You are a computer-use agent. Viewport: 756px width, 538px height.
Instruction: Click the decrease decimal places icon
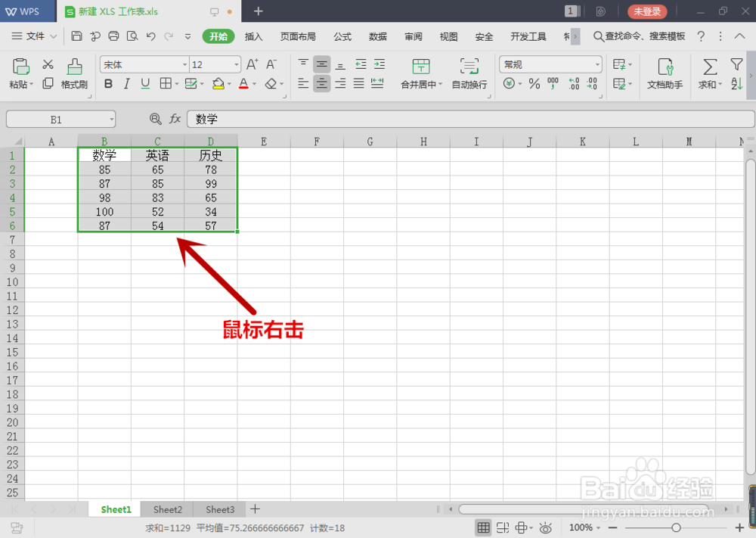pyautogui.click(x=592, y=83)
